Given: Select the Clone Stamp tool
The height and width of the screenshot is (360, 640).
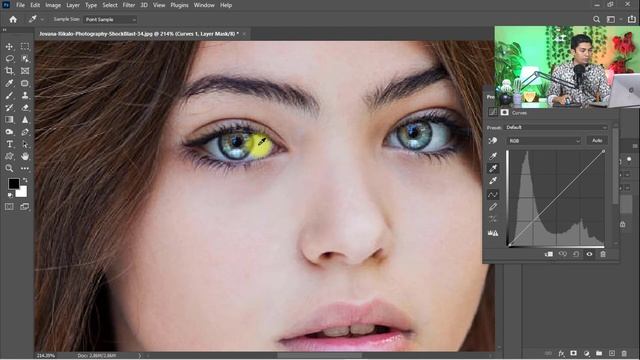Looking at the screenshot, I should pos(25,96).
